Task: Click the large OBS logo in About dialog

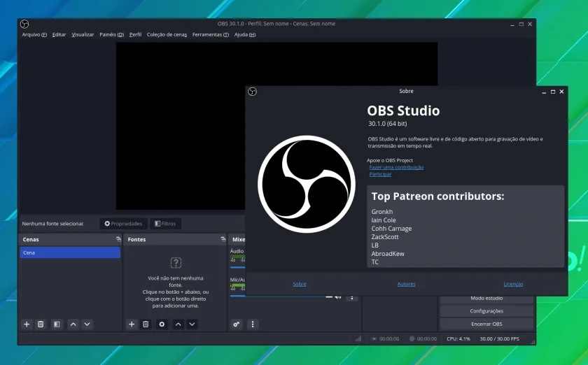Action: [x=307, y=184]
